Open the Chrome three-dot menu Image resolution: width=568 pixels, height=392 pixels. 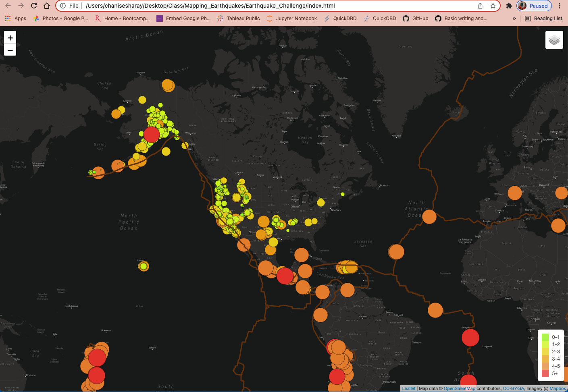pos(560,6)
